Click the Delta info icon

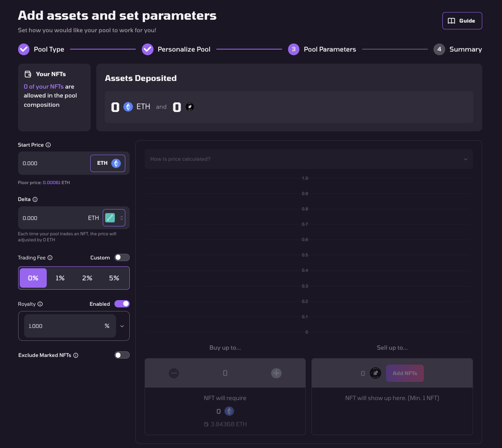coord(35,199)
